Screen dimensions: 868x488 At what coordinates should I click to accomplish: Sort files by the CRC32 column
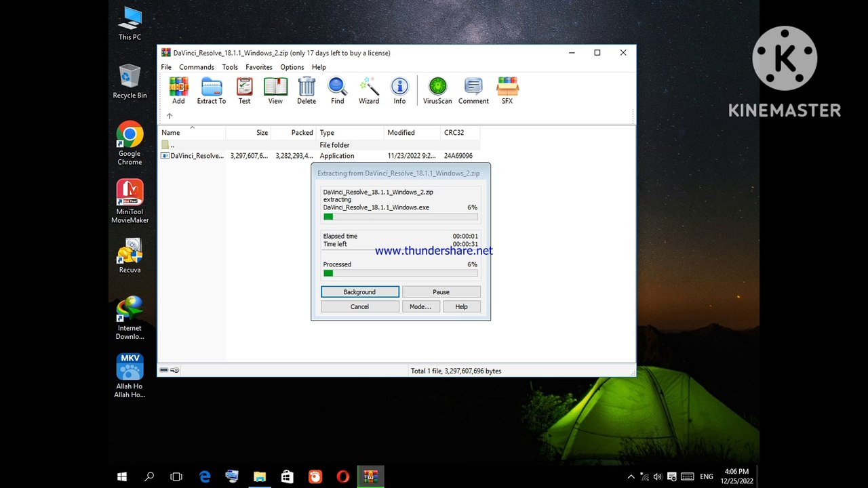[x=460, y=133]
